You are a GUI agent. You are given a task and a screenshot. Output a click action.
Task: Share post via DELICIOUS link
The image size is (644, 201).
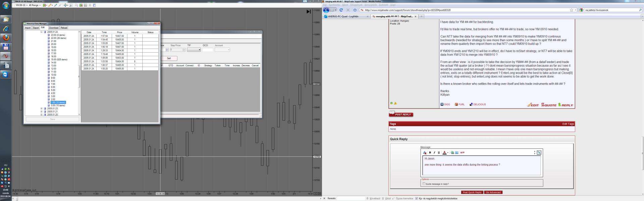coord(478,105)
